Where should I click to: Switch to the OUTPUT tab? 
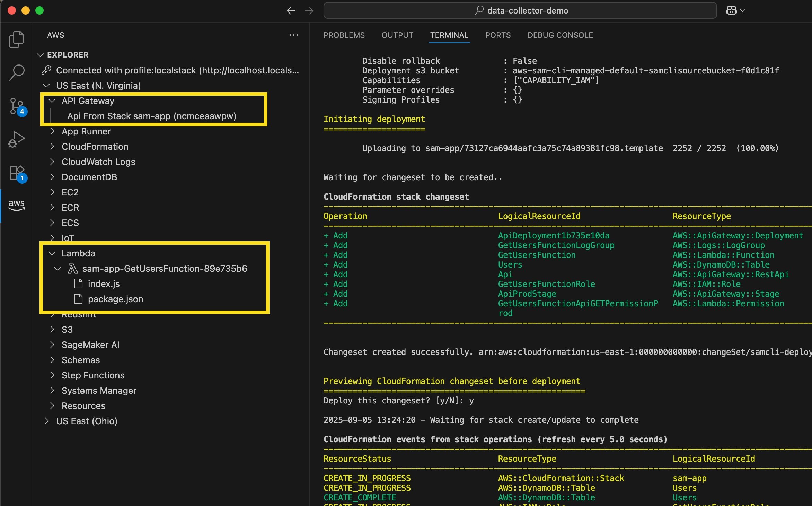click(x=397, y=35)
